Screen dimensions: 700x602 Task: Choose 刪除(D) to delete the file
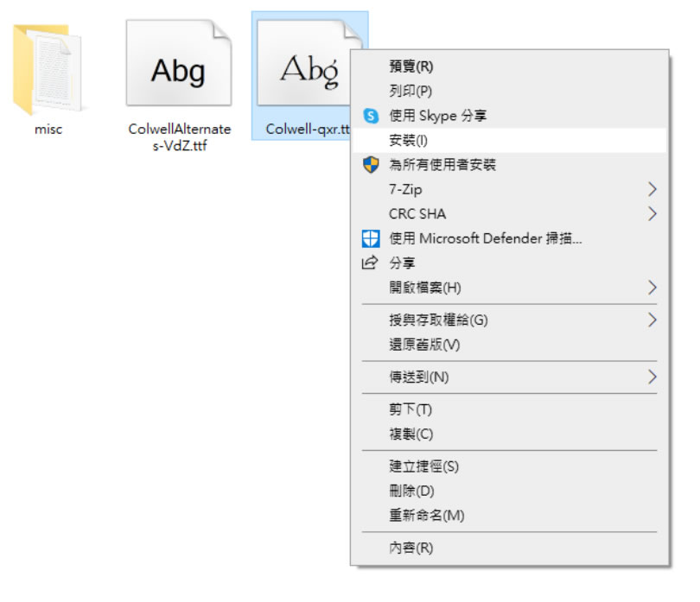[x=509, y=491]
